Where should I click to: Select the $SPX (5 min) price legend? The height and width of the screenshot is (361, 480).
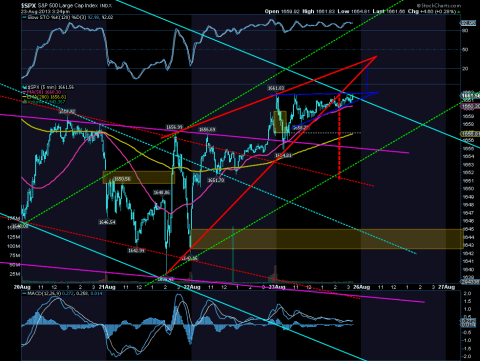(49, 87)
